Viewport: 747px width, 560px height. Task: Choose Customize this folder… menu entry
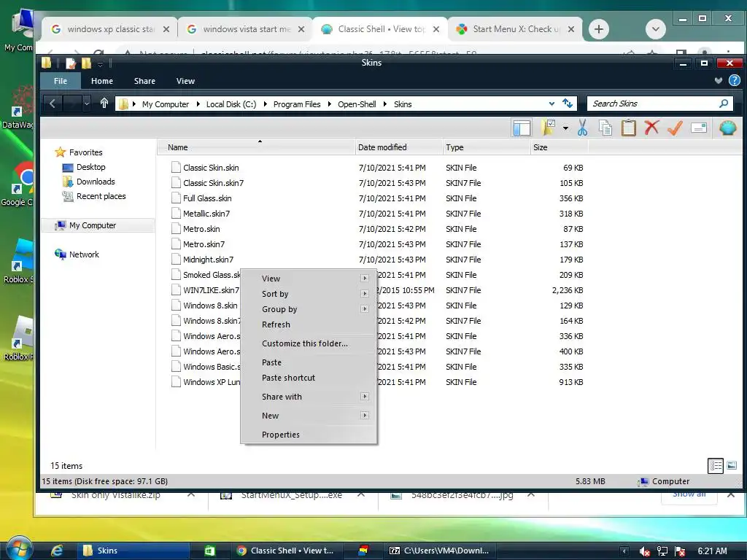click(309, 343)
